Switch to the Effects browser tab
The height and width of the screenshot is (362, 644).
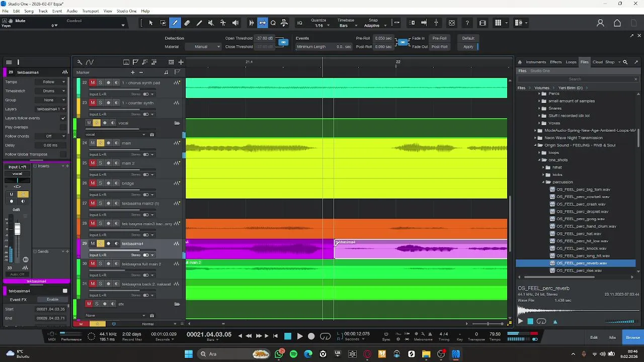point(556,62)
